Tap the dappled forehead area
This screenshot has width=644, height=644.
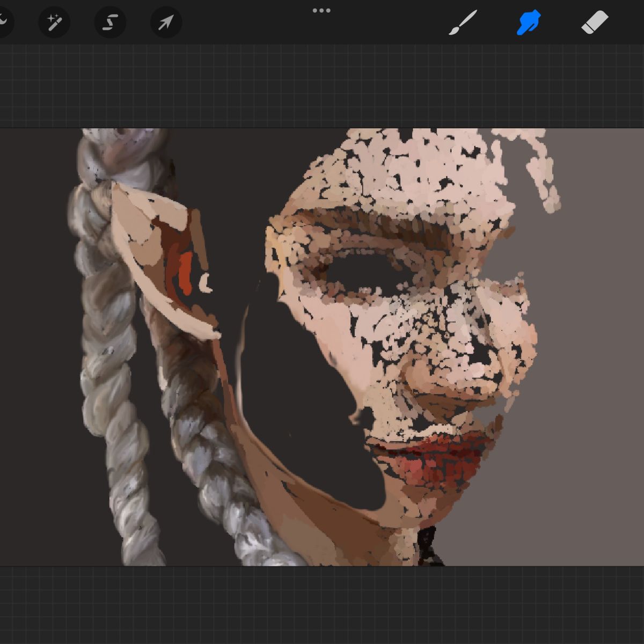pos(408,172)
